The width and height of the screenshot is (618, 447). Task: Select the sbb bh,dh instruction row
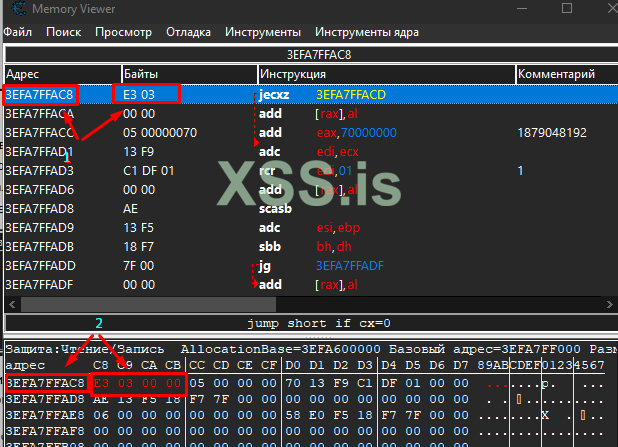point(311,246)
